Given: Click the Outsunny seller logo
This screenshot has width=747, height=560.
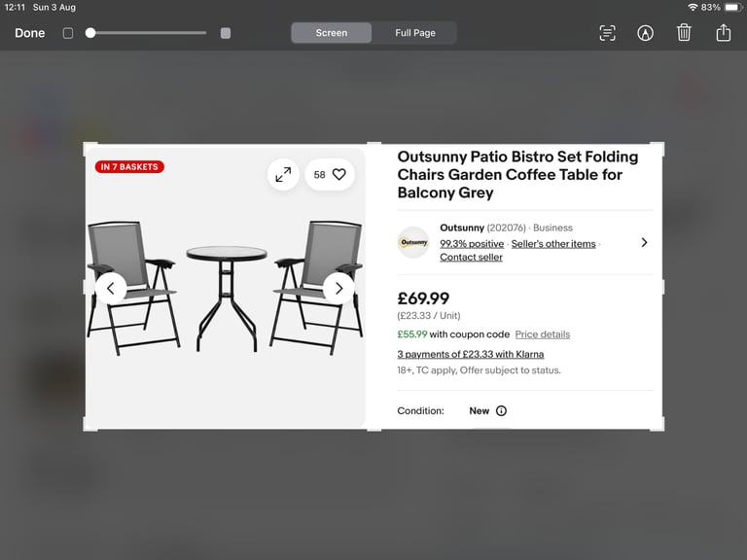Looking at the screenshot, I should (x=413, y=242).
